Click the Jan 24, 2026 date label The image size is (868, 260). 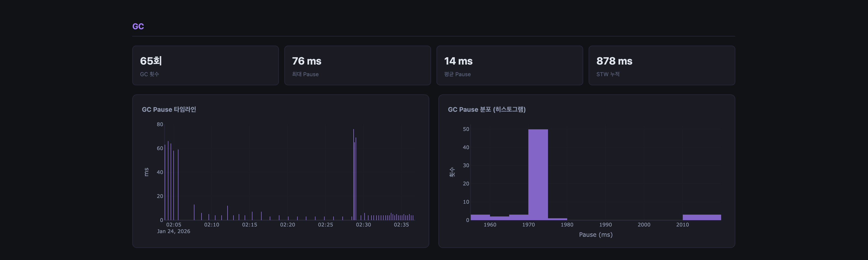click(174, 231)
